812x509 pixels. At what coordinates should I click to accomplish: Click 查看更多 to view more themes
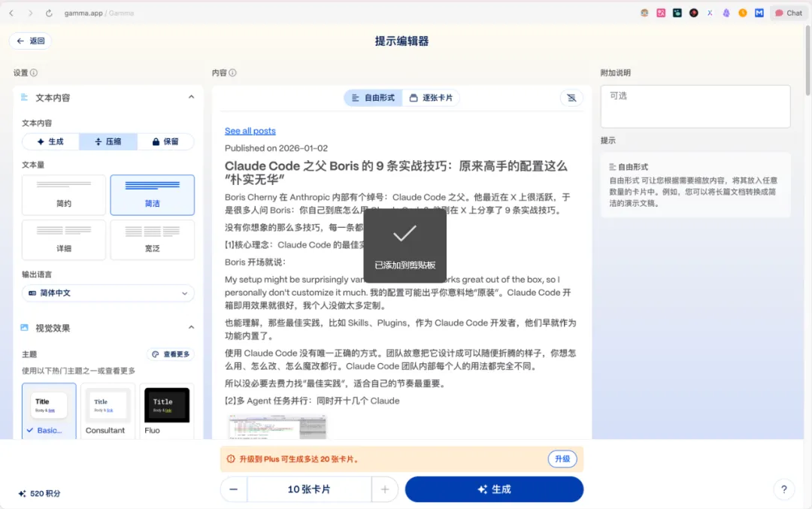pos(171,354)
